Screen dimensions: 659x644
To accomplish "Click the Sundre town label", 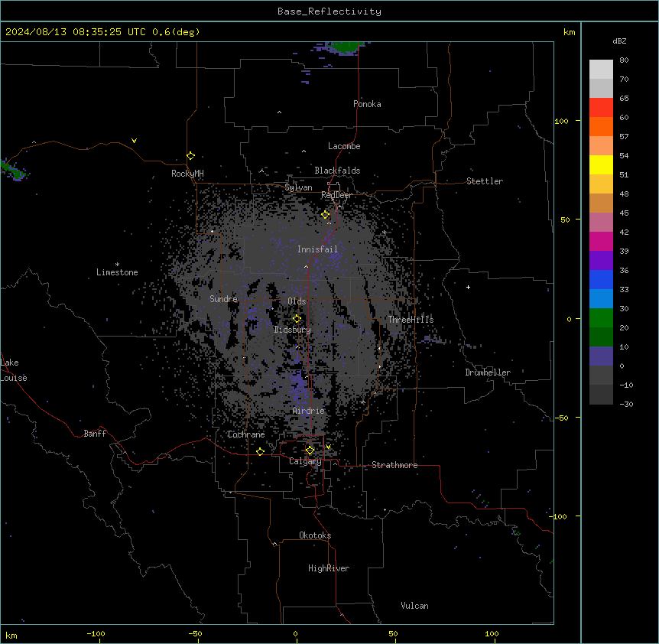I will click(223, 299).
